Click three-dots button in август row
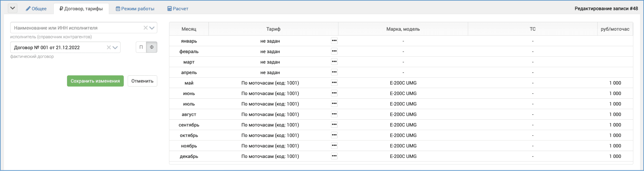Image resolution: width=644 pixels, height=171 pixels. [x=334, y=114]
